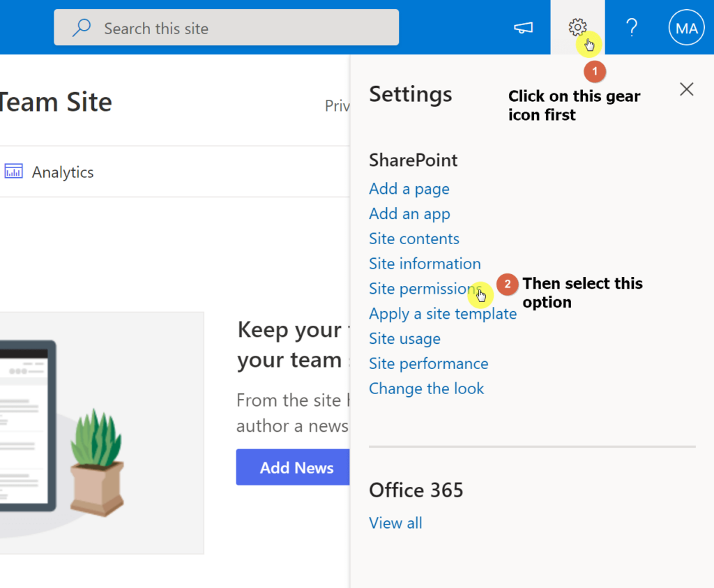Open Site contents
This screenshot has height=588, width=714.
[414, 239]
